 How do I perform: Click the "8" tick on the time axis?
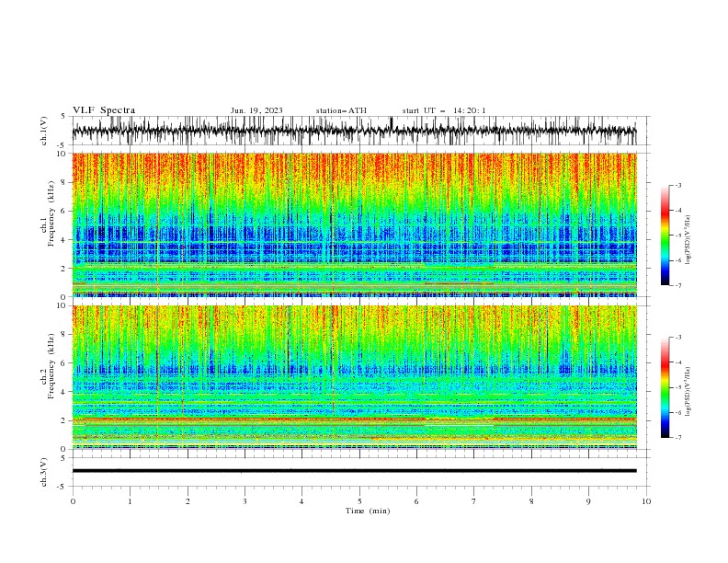tap(531, 501)
